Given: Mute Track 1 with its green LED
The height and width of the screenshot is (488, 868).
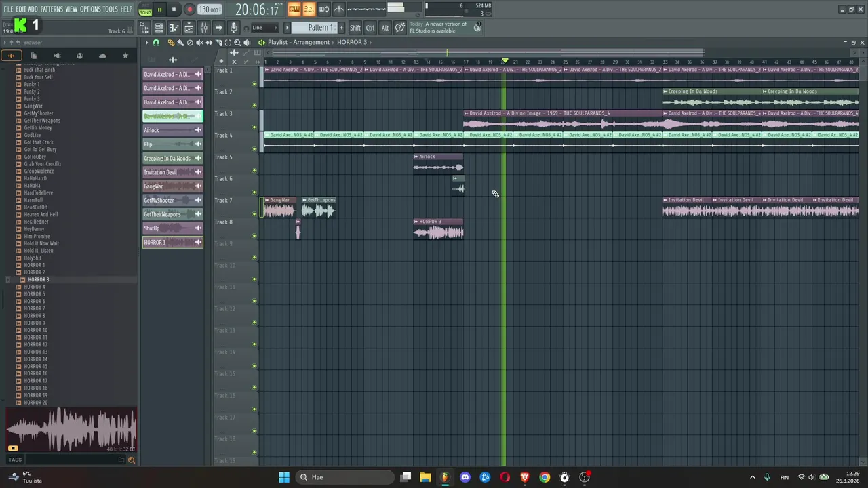Looking at the screenshot, I should [x=254, y=84].
